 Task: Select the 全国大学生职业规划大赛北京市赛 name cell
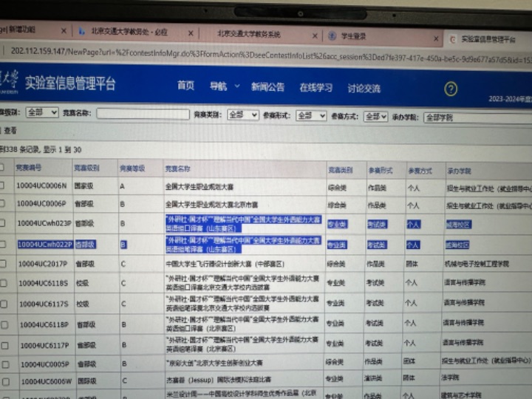[212, 205]
